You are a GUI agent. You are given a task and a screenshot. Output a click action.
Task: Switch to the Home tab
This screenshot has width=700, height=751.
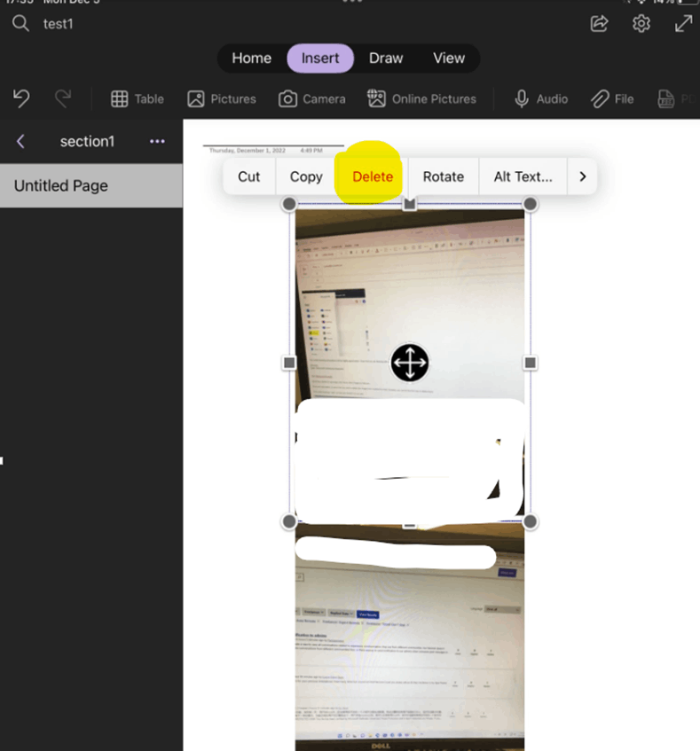click(x=252, y=58)
